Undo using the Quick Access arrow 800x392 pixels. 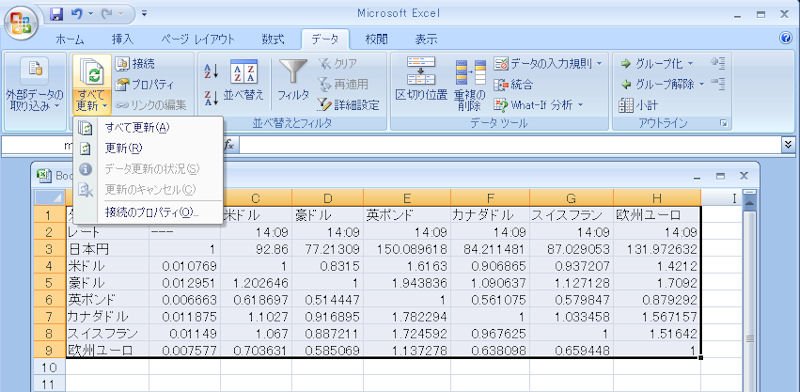(x=78, y=14)
